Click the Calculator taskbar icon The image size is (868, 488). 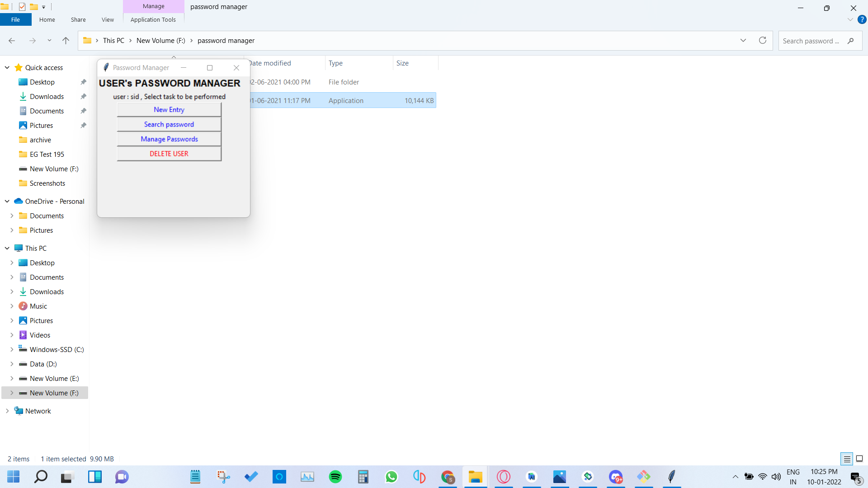[363, 477]
